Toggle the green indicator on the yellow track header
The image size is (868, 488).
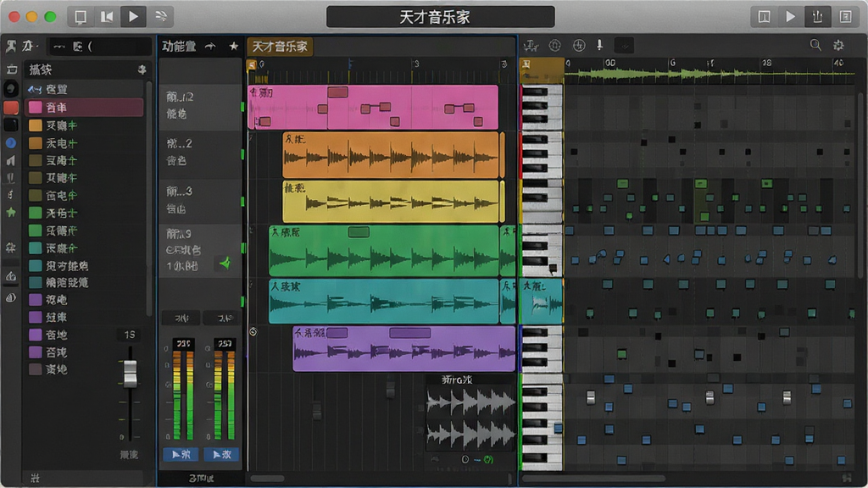click(x=243, y=202)
